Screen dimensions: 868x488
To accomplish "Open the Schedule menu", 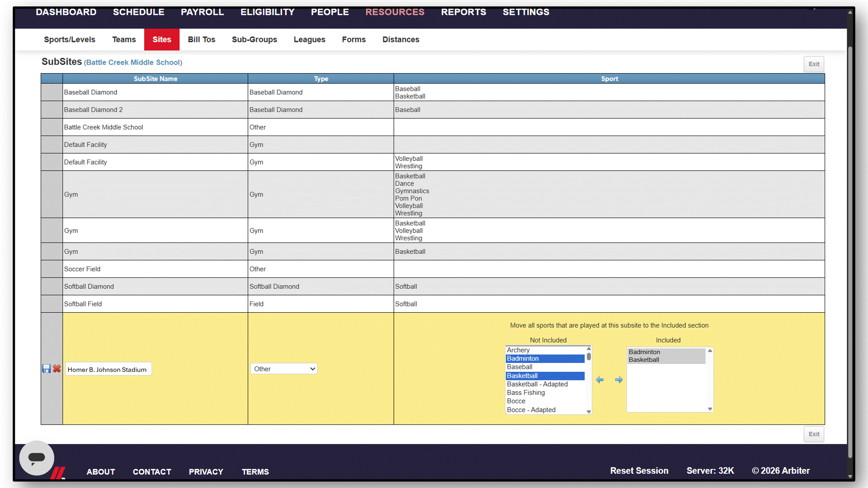I will tap(139, 12).
